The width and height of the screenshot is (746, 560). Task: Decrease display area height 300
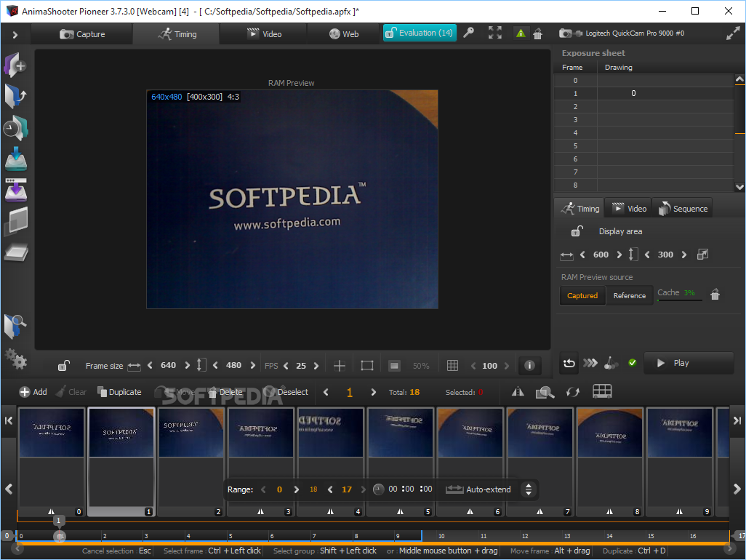click(647, 255)
